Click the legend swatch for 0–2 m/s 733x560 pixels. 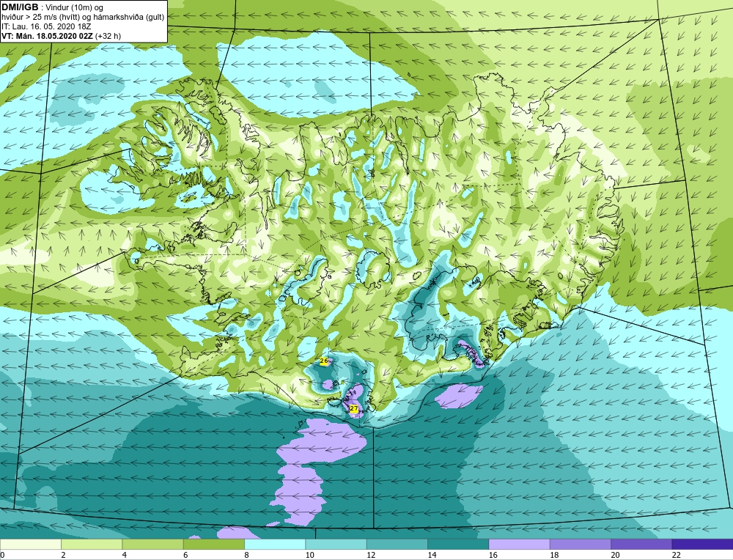[30, 544]
